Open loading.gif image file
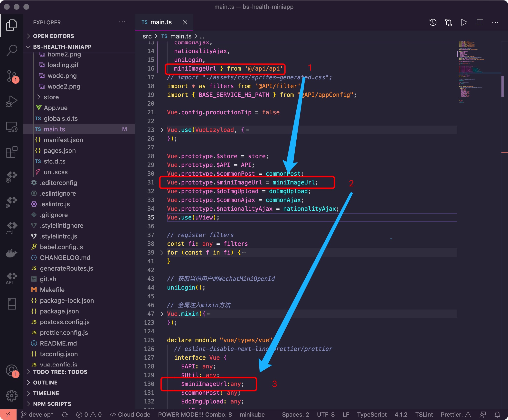This screenshot has width=508, height=420. 63,65
